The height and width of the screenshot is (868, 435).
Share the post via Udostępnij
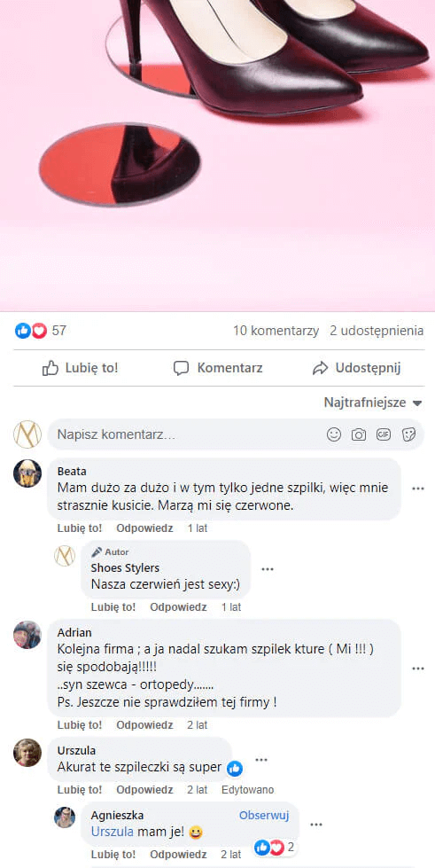356,368
